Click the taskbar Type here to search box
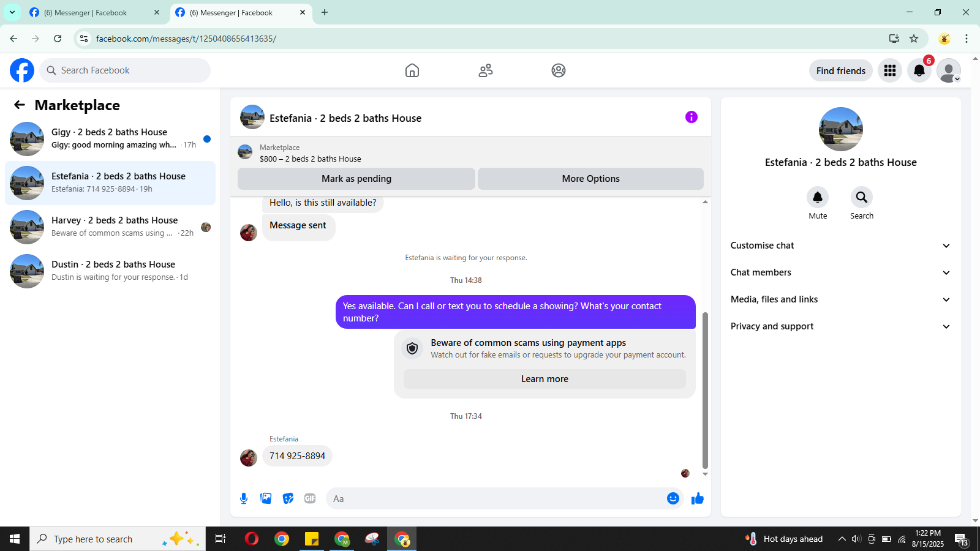The width and height of the screenshot is (980, 551). click(x=118, y=539)
